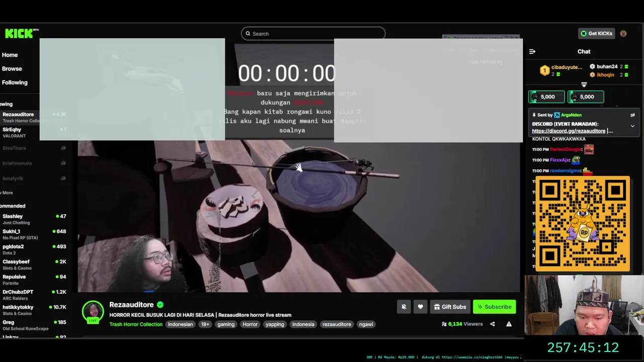Click the 18+ tag

click(x=205, y=324)
